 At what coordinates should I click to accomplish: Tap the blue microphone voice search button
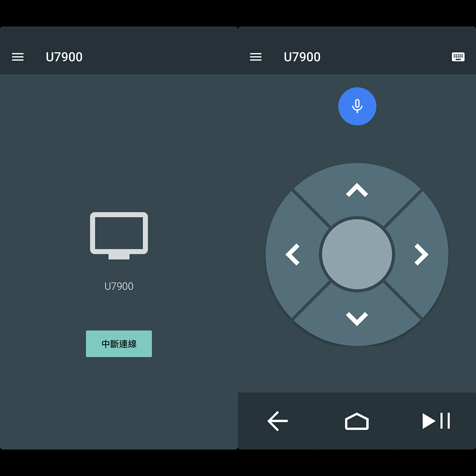tap(357, 106)
